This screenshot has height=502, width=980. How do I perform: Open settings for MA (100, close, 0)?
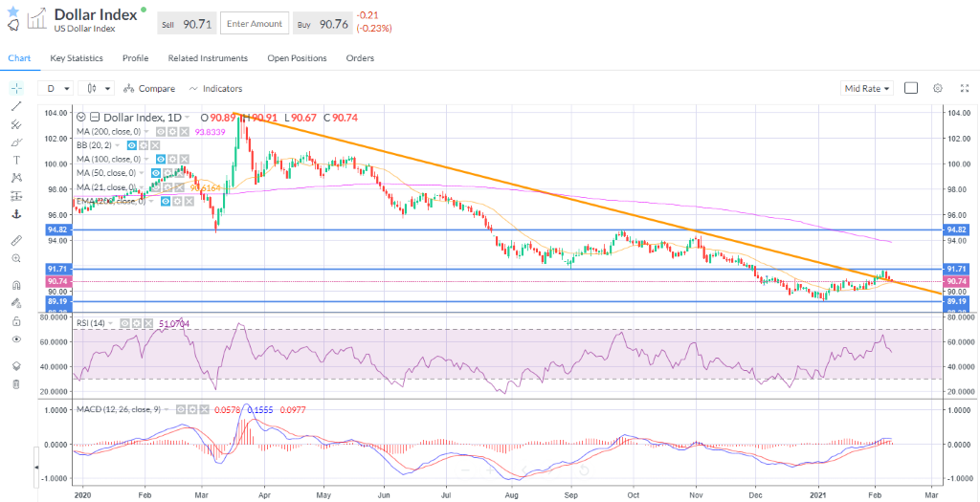click(x=172, y=159)
